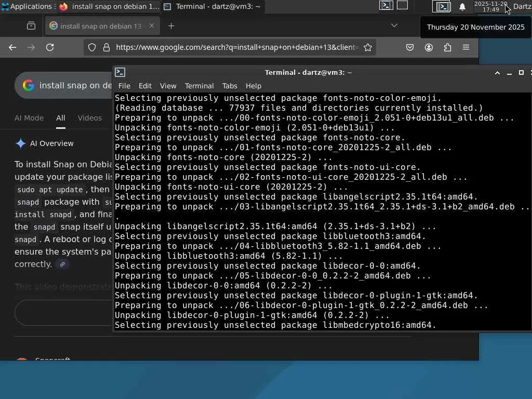The width and height of the screenshot is (532, 399).
Task: Open the Firefox account icon
Action: pos(429,47)
